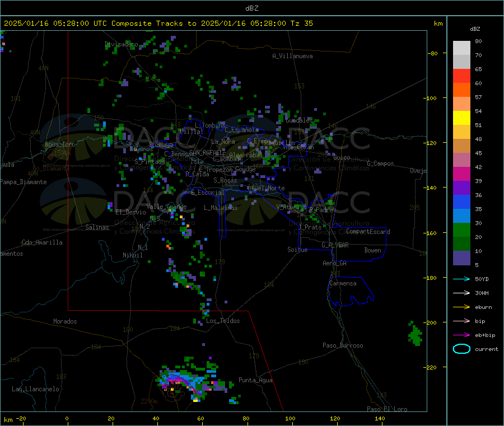Image resolution: width=504 pixels, height=426 pixels.
Task: Click the magenta eb+bip arrow legend icon
Action: (461, 335)
